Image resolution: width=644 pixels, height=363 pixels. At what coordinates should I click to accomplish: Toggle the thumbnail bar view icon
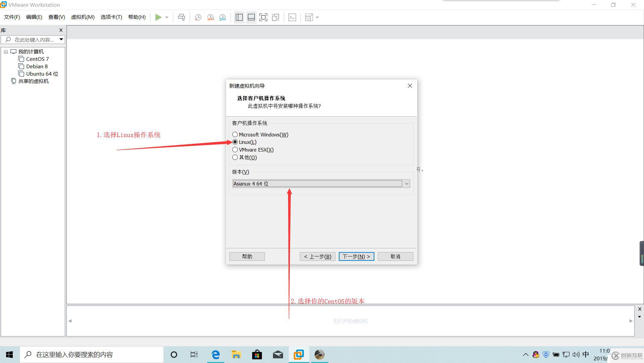pyautogui.click(x=251, y=17)
